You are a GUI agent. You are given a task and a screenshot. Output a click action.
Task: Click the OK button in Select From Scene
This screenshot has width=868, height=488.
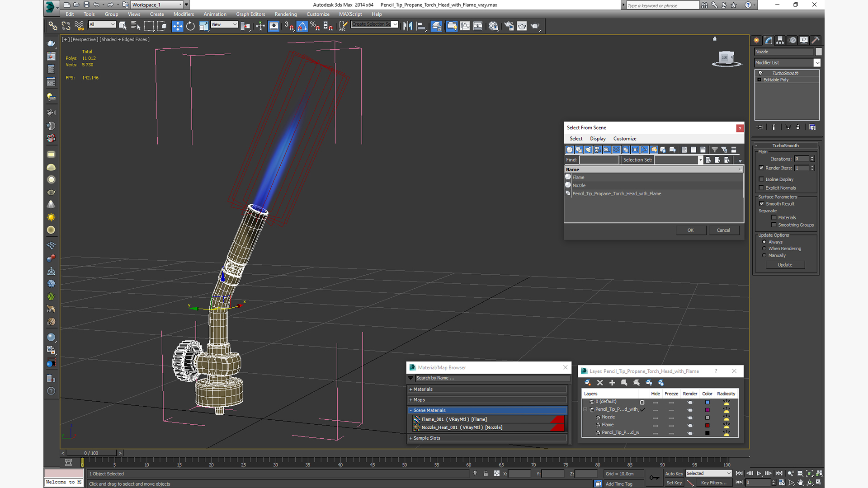pyautogui.click(x=690, y=230)
